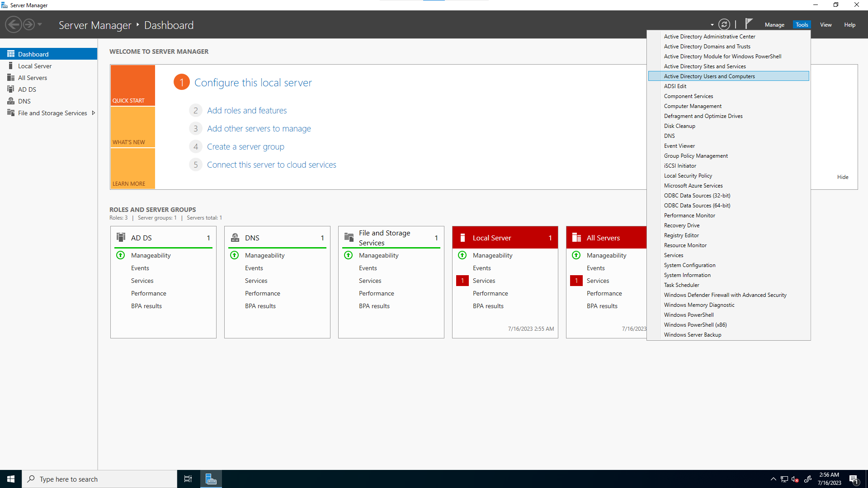The image size is (868, 488).
Task: Select DNS in the Tools menu
Action: pyautogui.click(x=728, y=136)
